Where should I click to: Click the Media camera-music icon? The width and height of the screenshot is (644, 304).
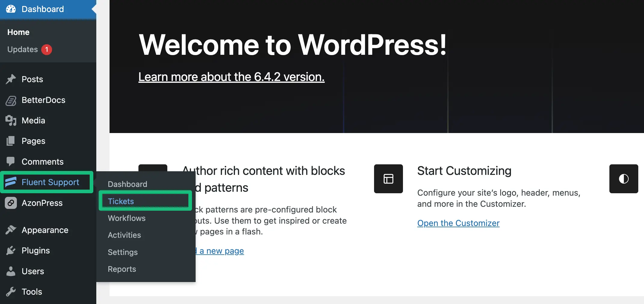(11, 120)
